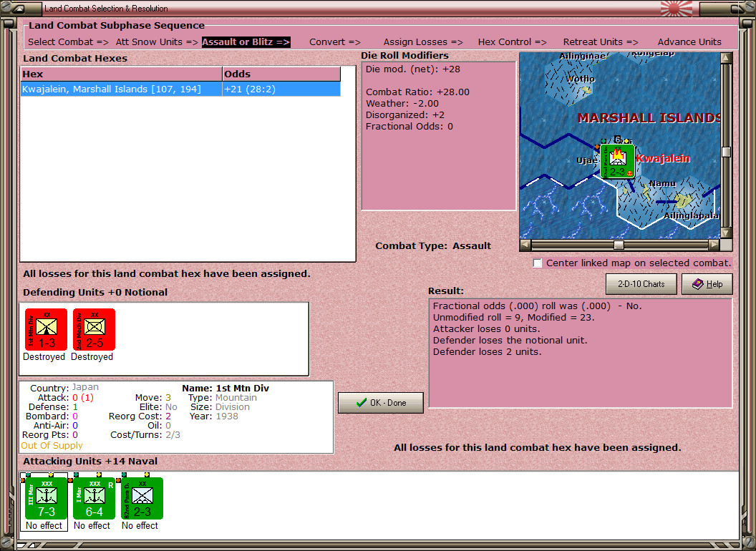756x551 pixels.
Task: Click the Advance Units subphase step
Action: 689,42
